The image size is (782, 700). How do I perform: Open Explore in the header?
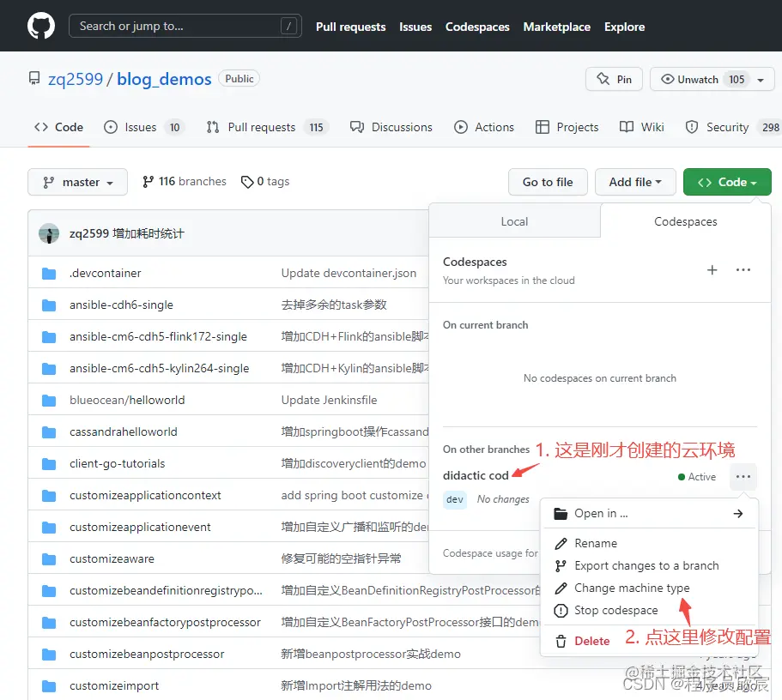coord(624,27)
